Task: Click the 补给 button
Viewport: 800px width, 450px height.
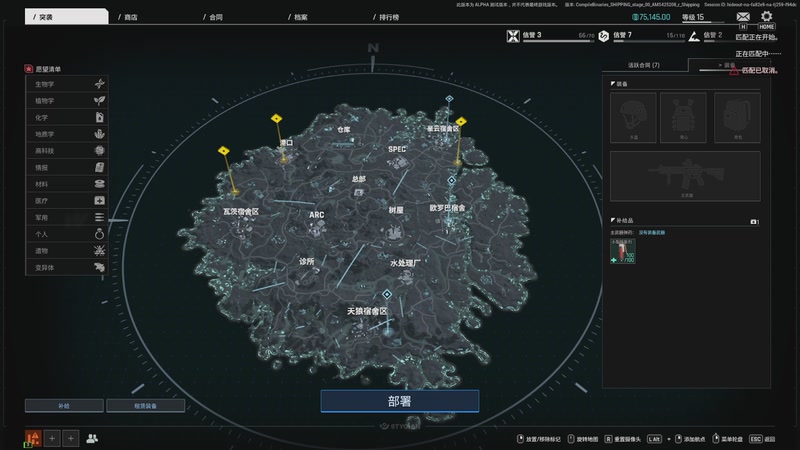Action: coord(64,406)
